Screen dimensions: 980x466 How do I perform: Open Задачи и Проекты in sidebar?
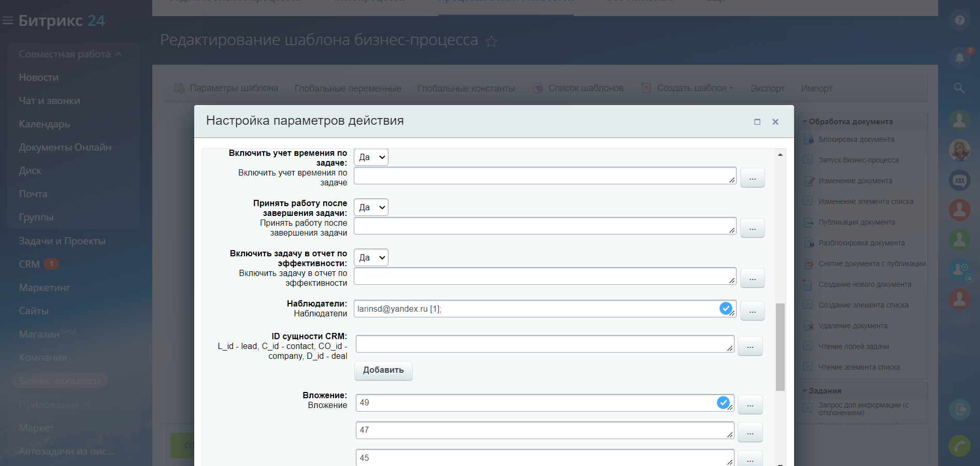point(62,241)
